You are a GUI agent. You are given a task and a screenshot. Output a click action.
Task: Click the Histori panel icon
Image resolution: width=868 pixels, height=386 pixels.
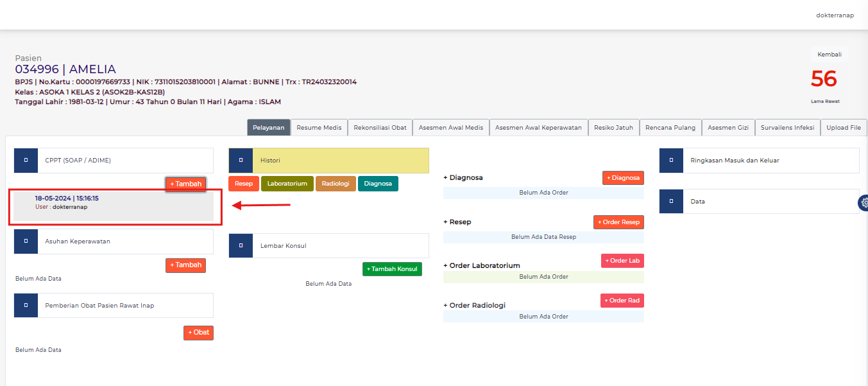241,160
